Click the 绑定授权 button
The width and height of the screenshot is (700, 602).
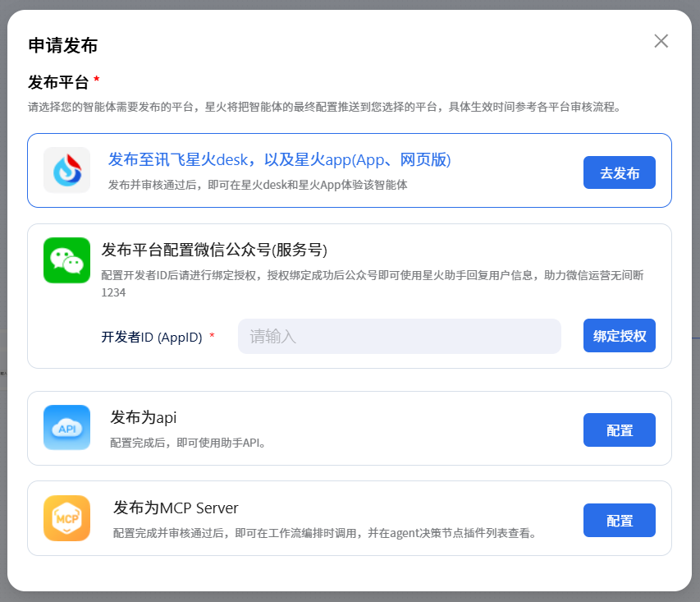[620, 336]
